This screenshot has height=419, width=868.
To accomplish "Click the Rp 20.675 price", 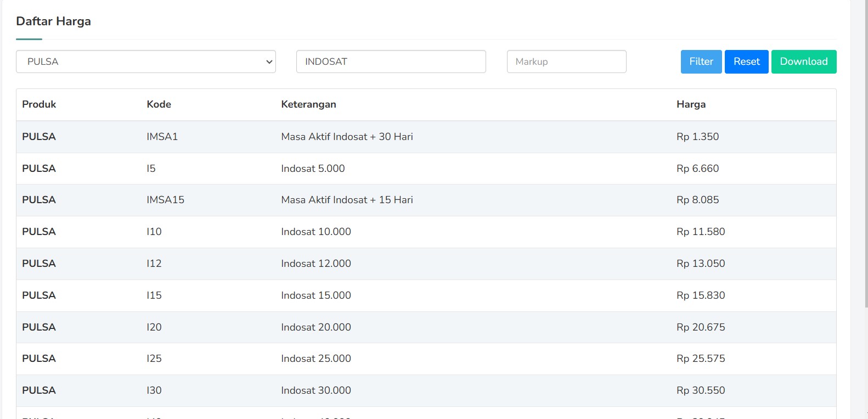I will [700, 327].
